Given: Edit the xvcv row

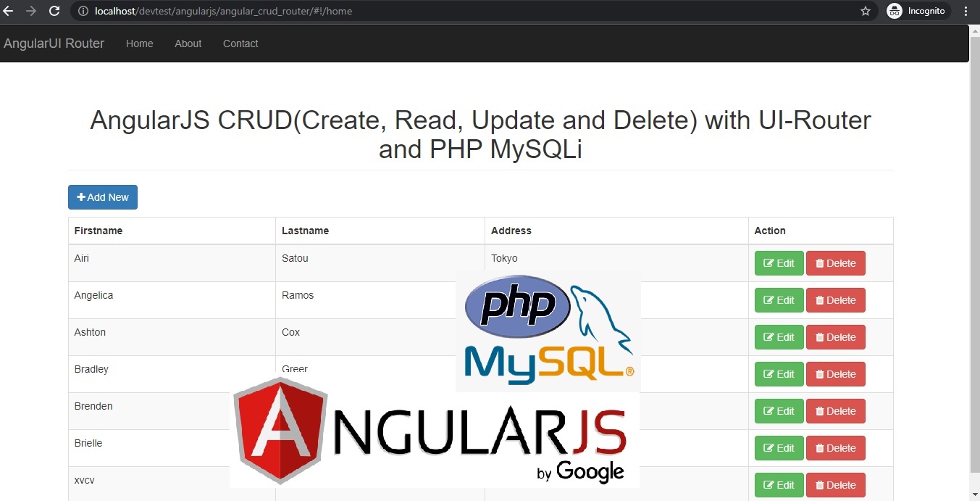Looking at the screenshot, I should point(779,485).
